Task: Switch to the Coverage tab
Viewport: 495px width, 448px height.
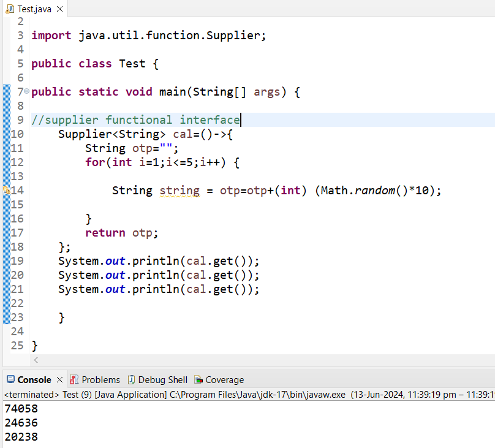Action: click(x=224, y=379)
